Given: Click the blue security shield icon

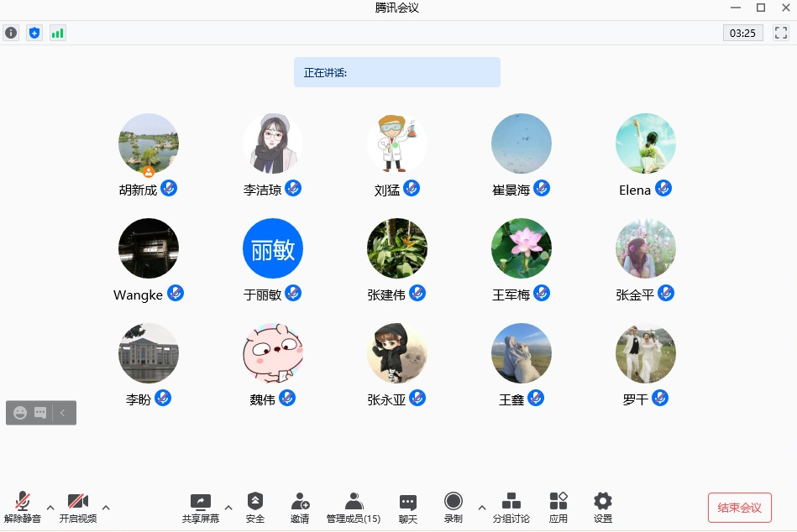Looking at the screenshot, I should tap(34, 33).
